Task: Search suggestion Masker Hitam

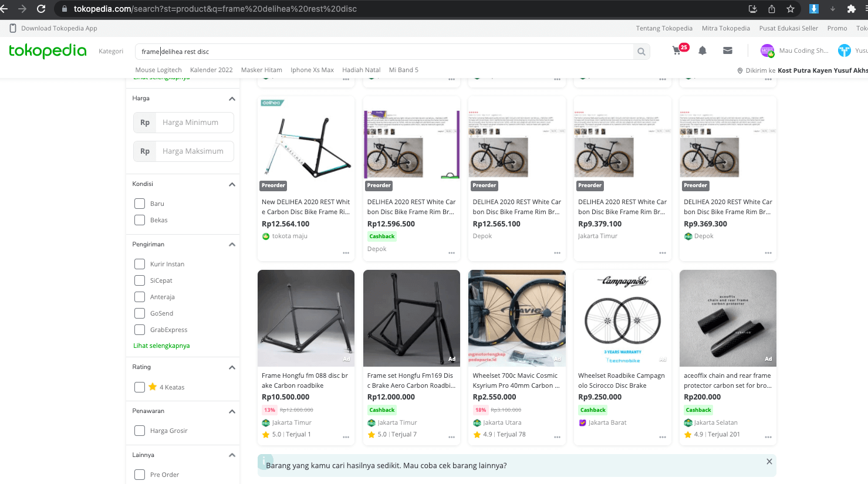Action: (x=262, y=70)
